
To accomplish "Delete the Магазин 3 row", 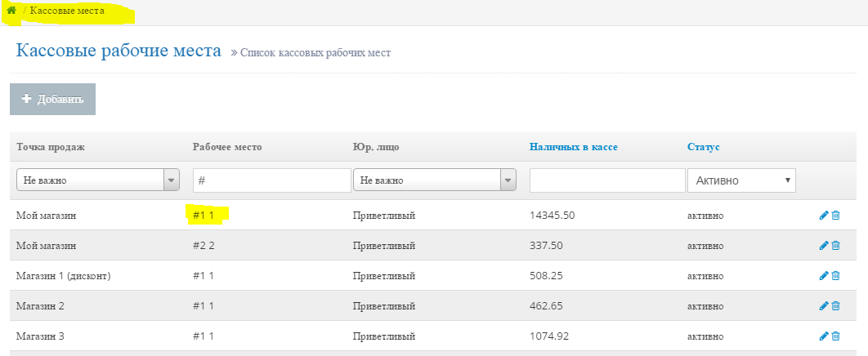I will (835, 336).
